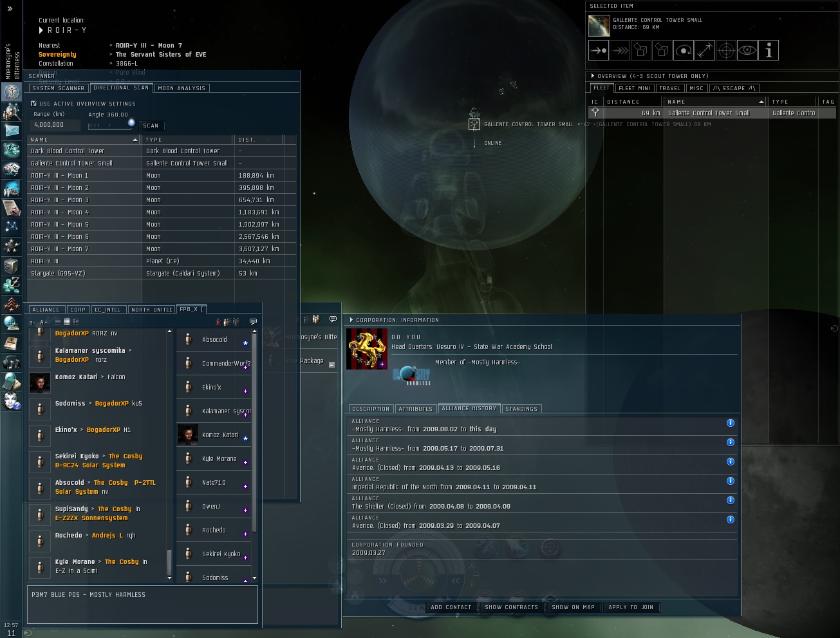Expand the current location ROIR-Y triangle
Viewport: 840px width, 638px height.
41,30
